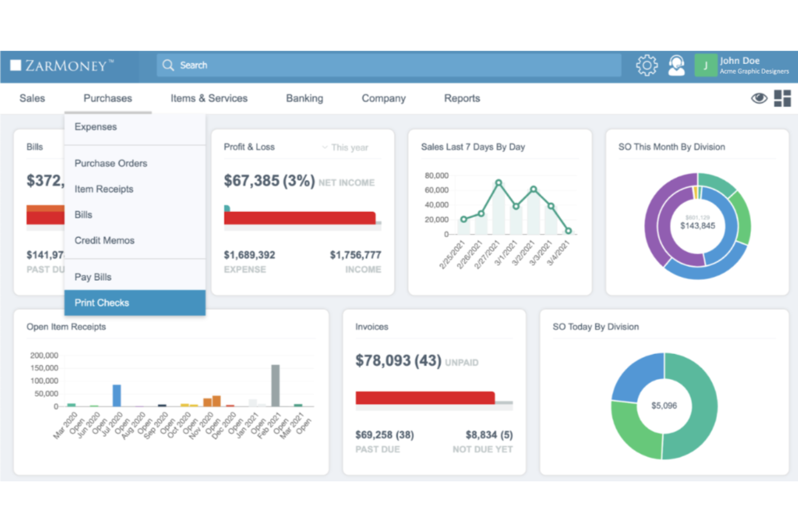The image size is (798, 532).
Task: Select Pay Bills from the menu
Action: [93, 277]
